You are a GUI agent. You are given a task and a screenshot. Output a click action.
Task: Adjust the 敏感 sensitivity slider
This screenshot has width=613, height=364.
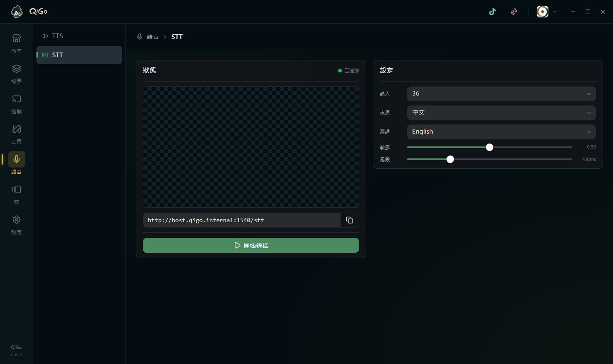(x=490, y=147)
